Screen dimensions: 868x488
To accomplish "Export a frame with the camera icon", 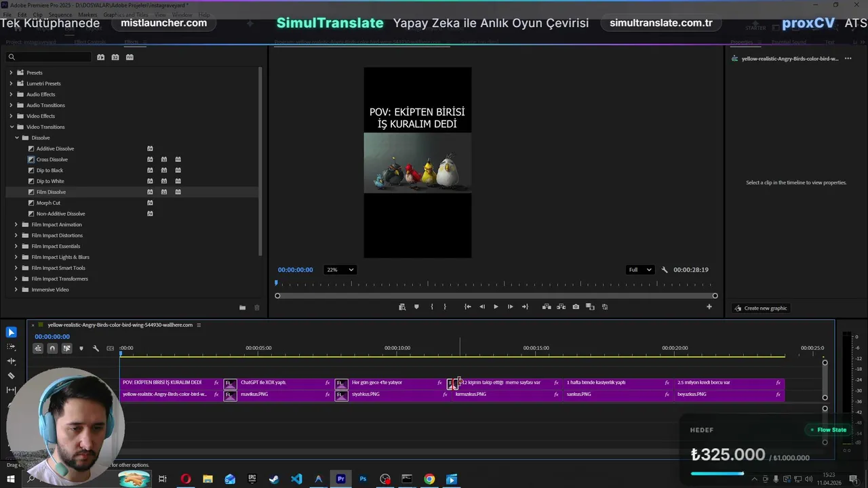I will (x=576, y=307).
